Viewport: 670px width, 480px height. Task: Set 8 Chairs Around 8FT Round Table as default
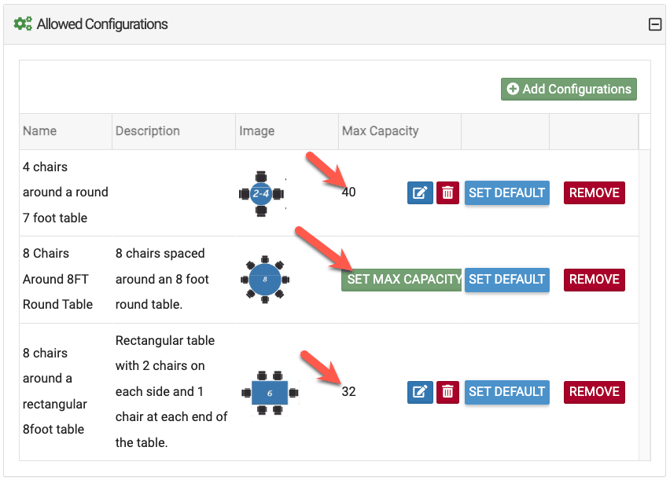(507, 279)
